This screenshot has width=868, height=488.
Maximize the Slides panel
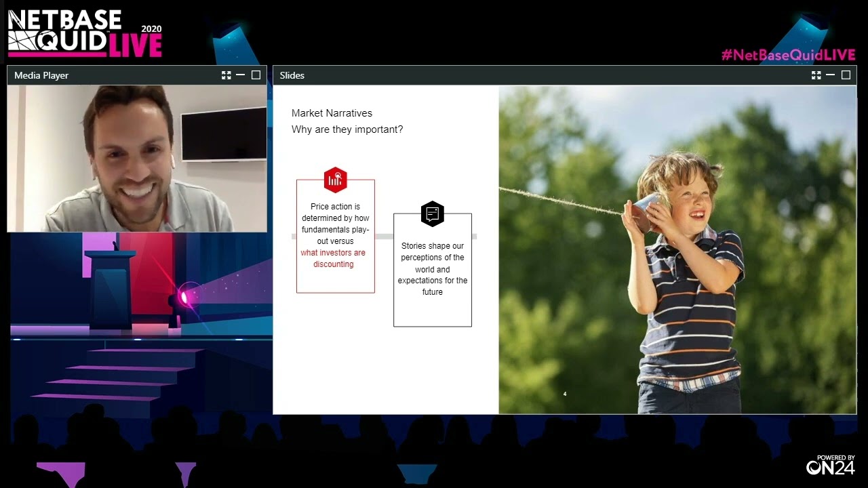(846, 75)
